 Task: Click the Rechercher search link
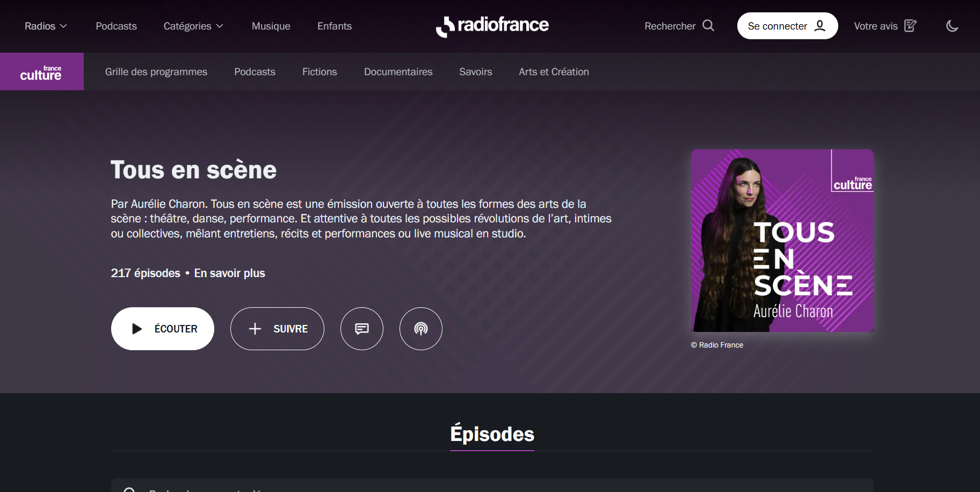(679, 26)
